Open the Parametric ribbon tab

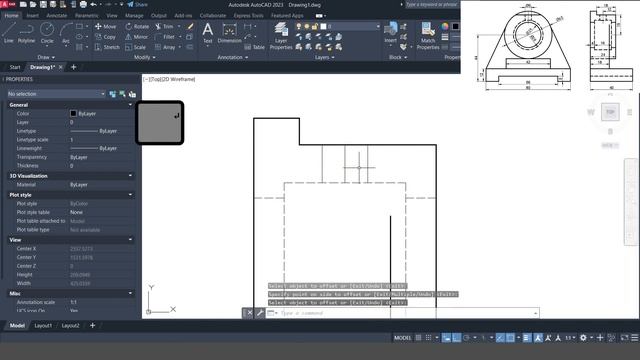click(87, 16)
